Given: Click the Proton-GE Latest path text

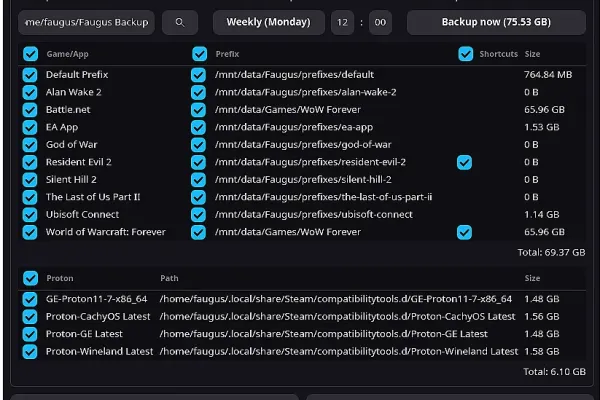Looking at the screenshot, I should (324, 334).
